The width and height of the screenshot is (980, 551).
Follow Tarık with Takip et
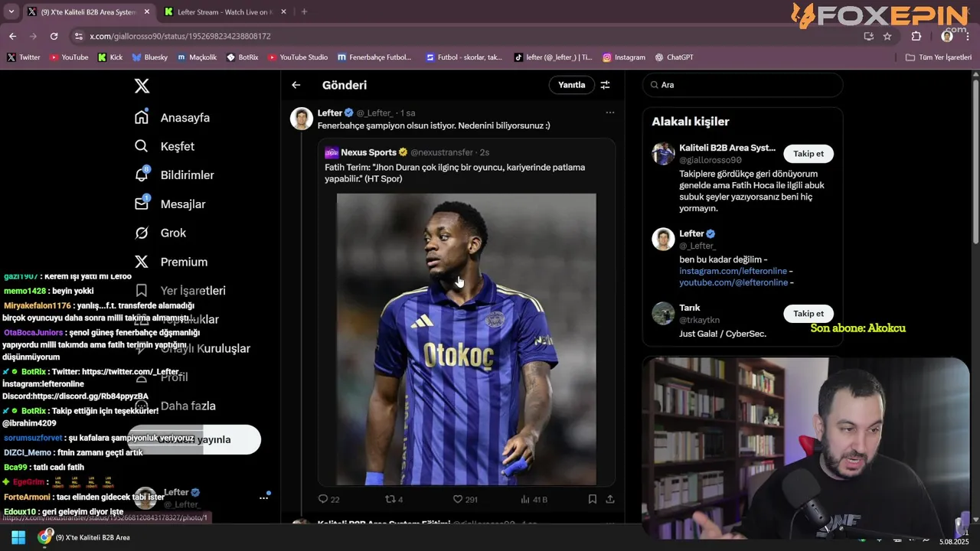click(x=808, y=314)
